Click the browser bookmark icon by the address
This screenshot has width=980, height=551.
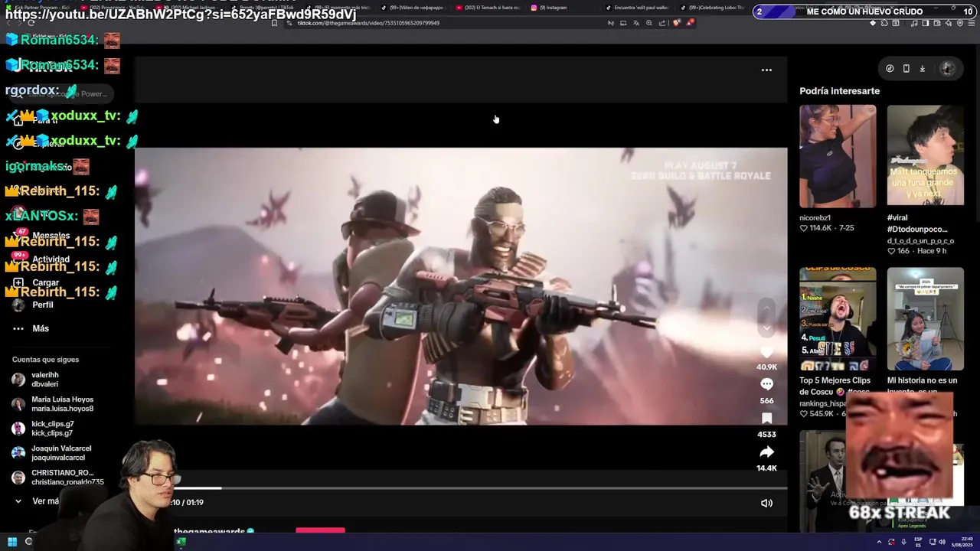click(274, 23)
